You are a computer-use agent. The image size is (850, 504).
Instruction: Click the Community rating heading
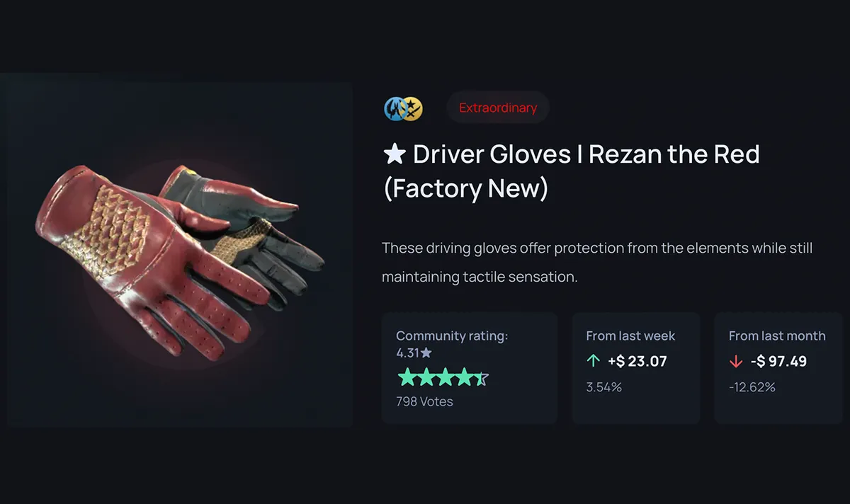pos(452,336)
